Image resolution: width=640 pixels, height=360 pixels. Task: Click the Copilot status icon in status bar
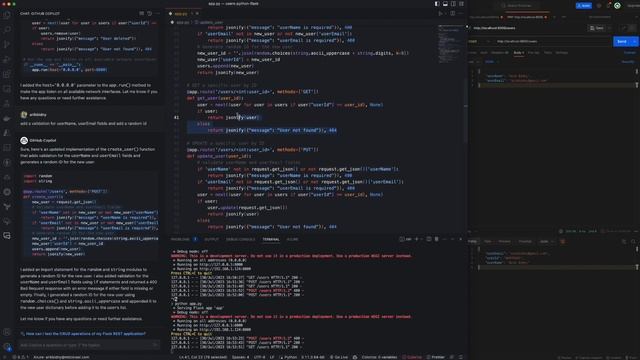click(355, 357)
